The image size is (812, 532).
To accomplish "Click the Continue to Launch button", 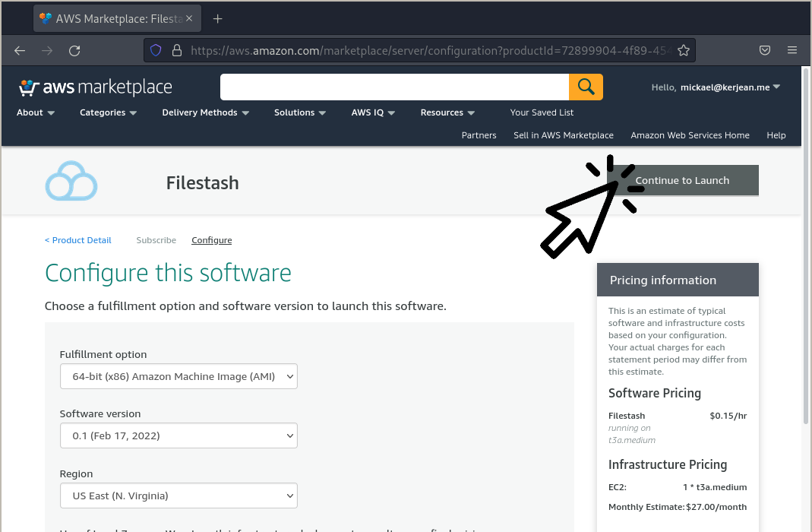I will [x=683, y=180].
